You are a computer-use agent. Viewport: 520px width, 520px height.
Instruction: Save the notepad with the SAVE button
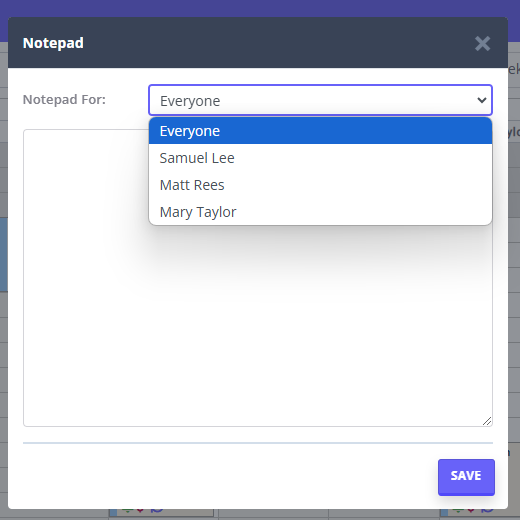[466, 477]
